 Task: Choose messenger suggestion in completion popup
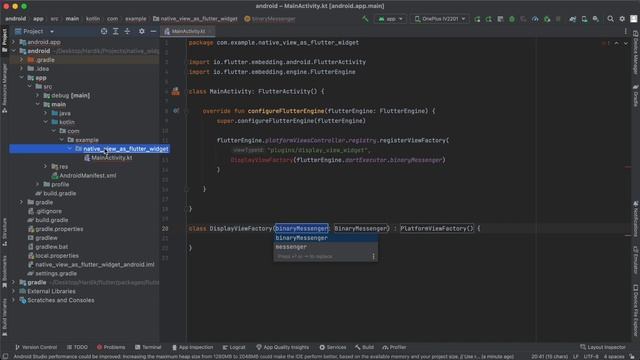click(x=325, y=247)
